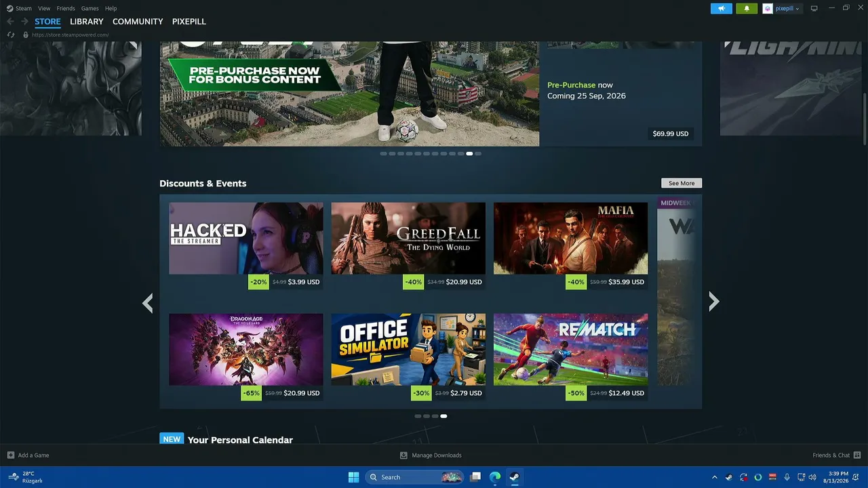The image size is (868, 488).
Task: Expand the pixepill account dropdown
Action: pyautogui.click(x=797, y=9)
